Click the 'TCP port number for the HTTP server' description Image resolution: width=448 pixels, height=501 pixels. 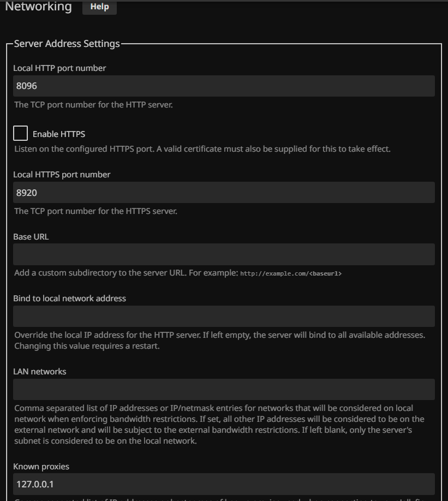[x=93, y=104]
